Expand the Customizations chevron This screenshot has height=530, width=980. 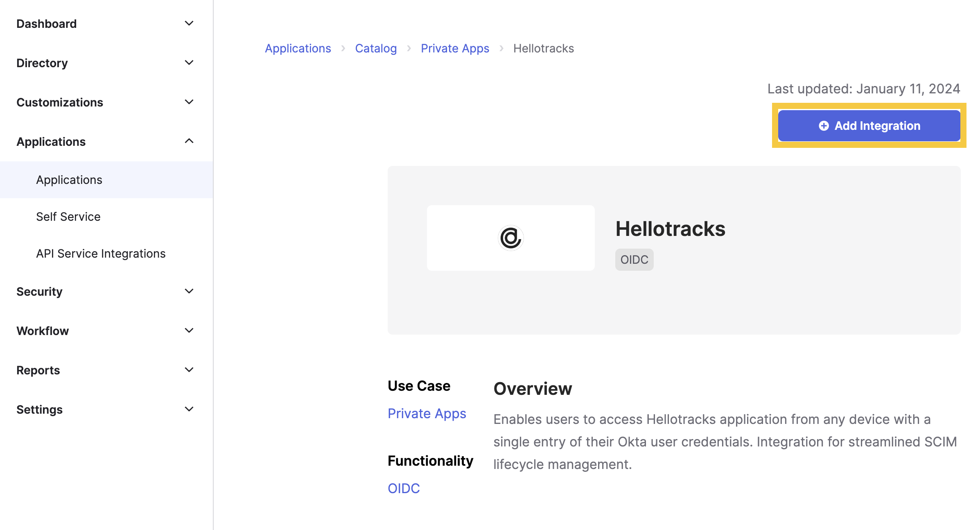click(189, 102)
